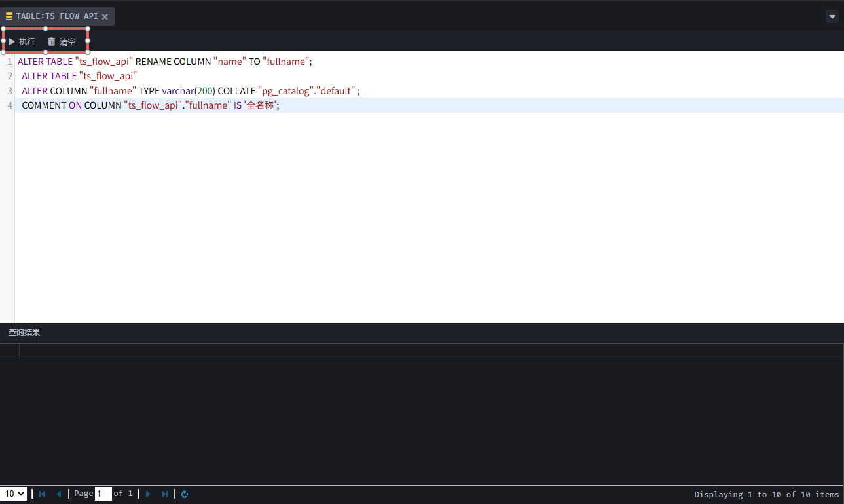Viewport: 844px width, 504px height.
Task: Open the page size dropdown showing 10
Action: (14, 494)
